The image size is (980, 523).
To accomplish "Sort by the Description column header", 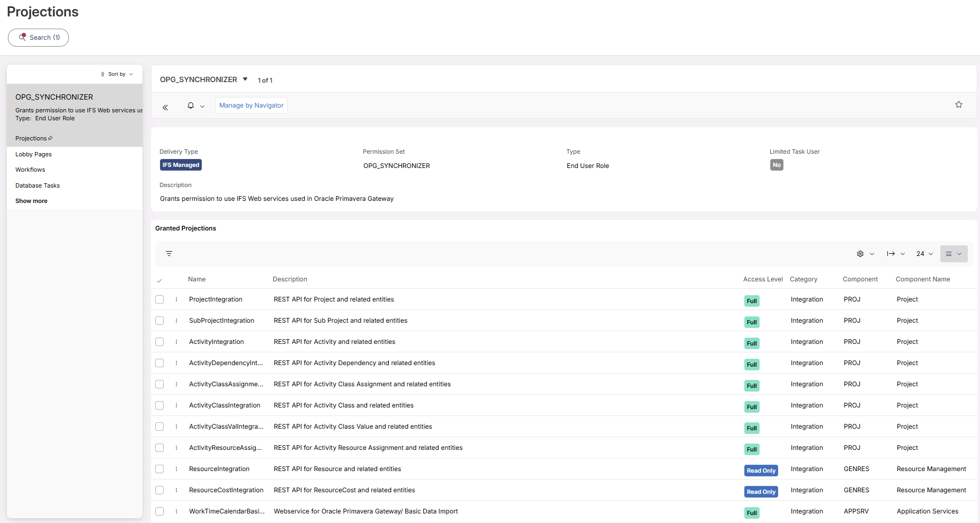I will pos(290,279).
